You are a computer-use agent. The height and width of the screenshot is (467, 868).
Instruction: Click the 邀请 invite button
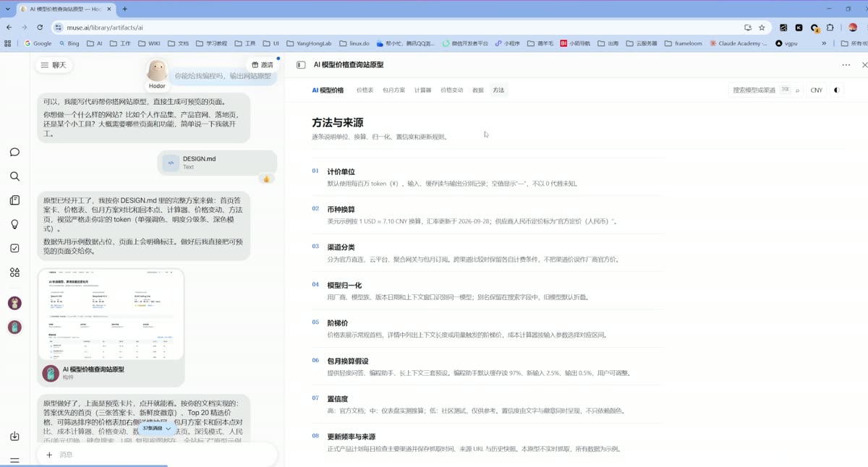(x=263, y=65)
